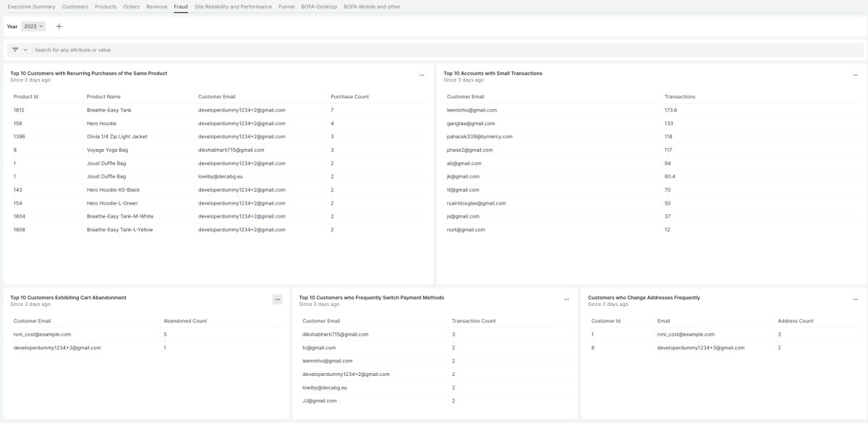This screenshot has height=423, width=868.
Task: Select the leeminho@gmail.com row in Small Transactions
Action: [x=472, y=110]
